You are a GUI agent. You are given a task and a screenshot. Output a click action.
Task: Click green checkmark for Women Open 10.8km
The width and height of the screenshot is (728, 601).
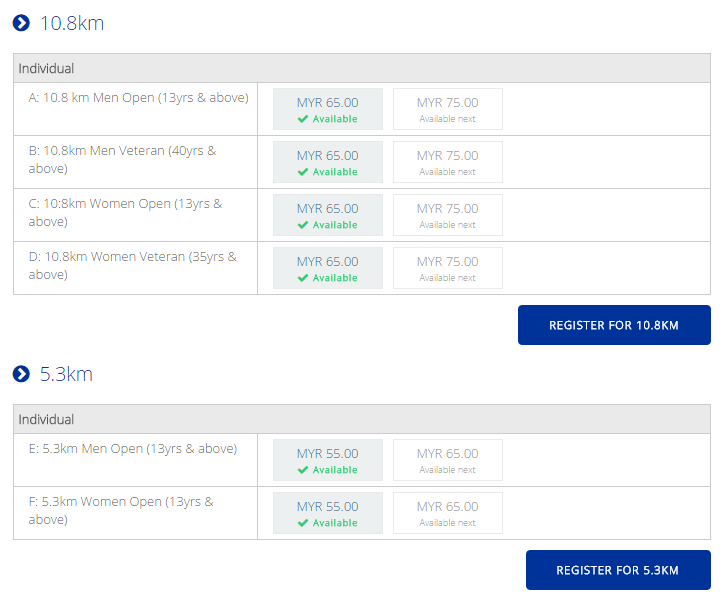(x=303, y=225)
